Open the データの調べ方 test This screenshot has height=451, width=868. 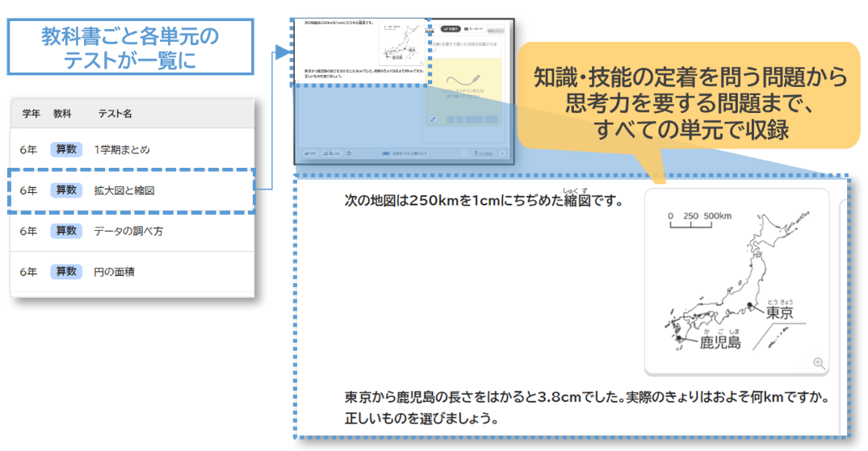coord(128,231)
